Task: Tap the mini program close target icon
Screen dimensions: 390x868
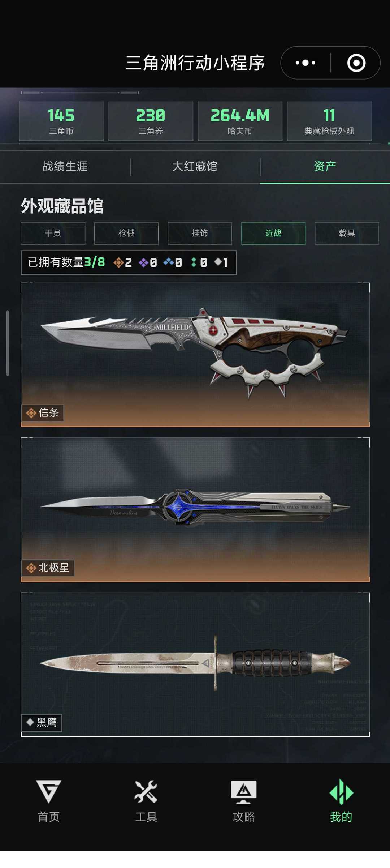Action: 356,63
